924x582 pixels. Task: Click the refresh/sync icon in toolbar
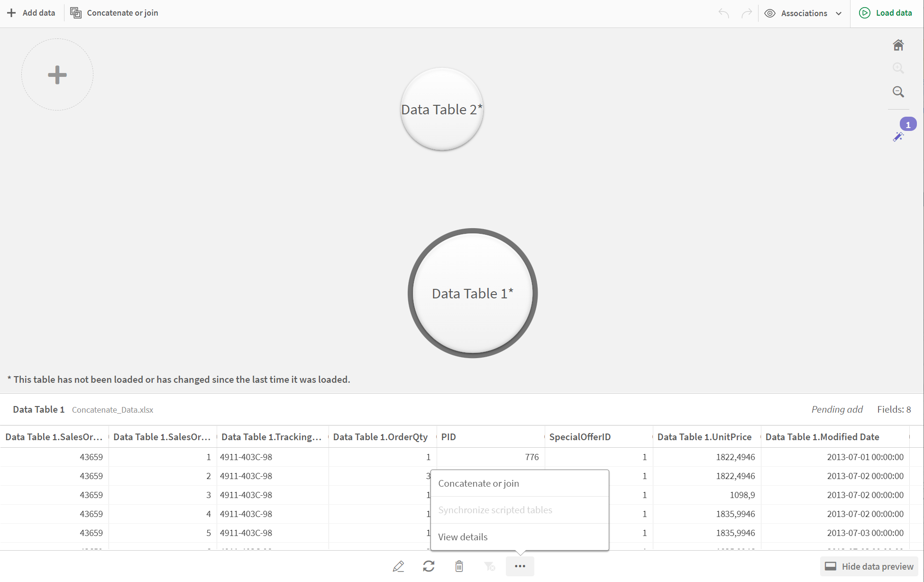[429, 565]
